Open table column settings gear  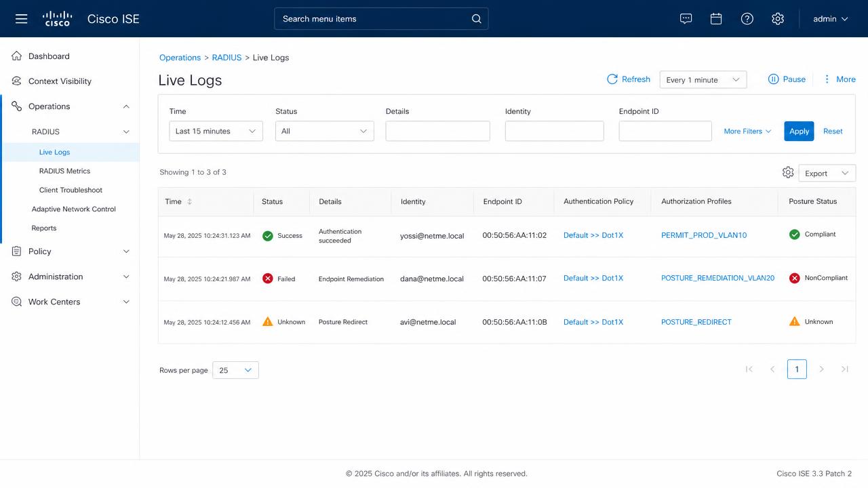tap(788, 173)
